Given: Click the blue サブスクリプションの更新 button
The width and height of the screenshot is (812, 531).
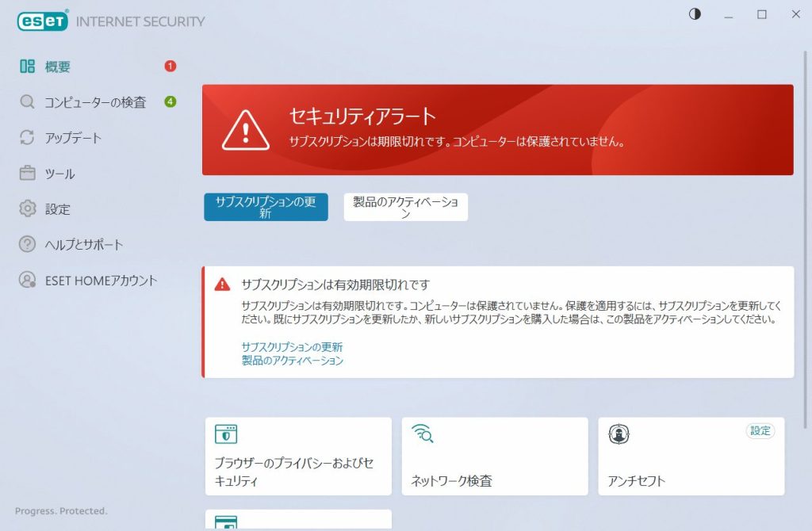Looking at the screenshot, I should [x=266, y=207].
